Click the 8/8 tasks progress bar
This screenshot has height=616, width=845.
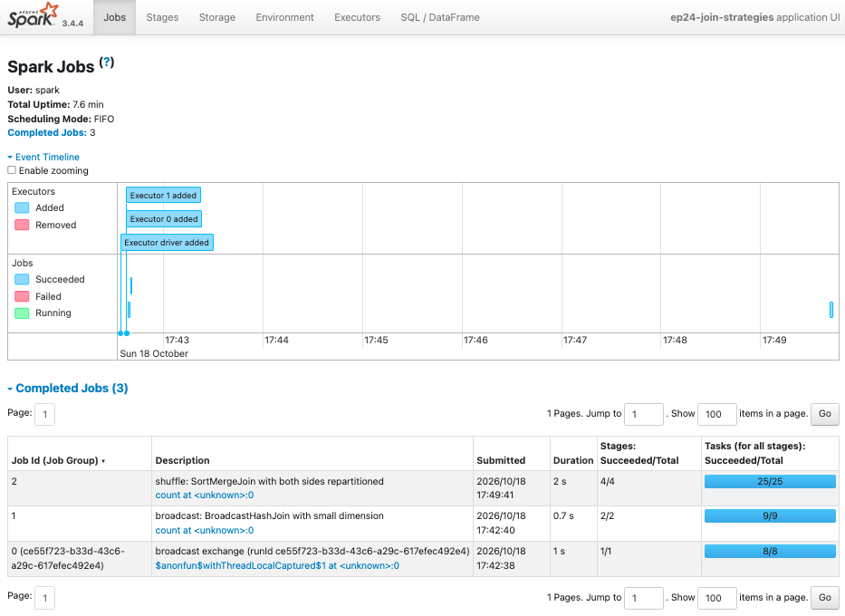(x=770, y=551)
